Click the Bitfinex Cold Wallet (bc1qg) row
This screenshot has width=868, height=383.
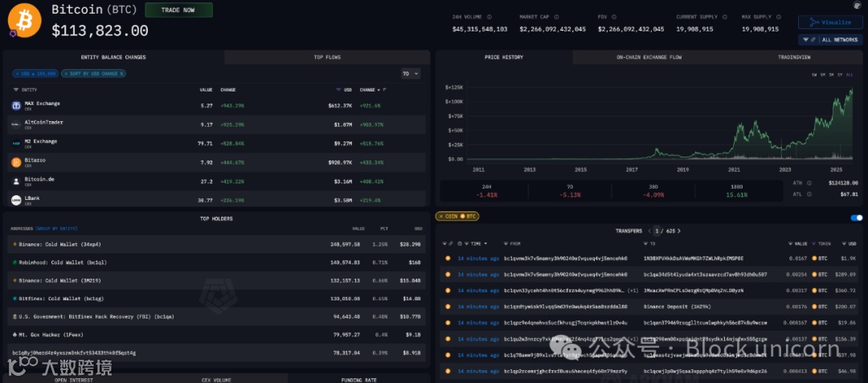pos(216,299)
